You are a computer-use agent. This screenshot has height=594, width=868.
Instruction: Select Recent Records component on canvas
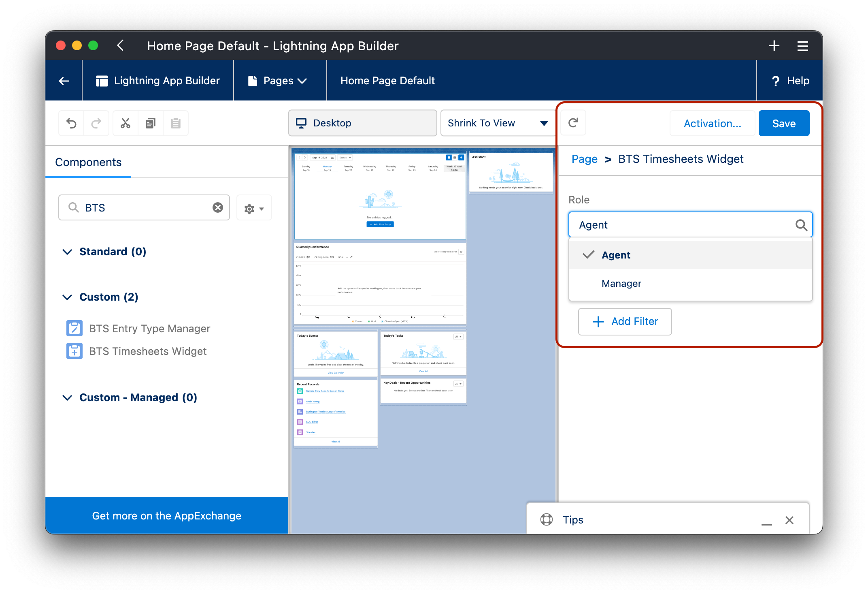336,413
